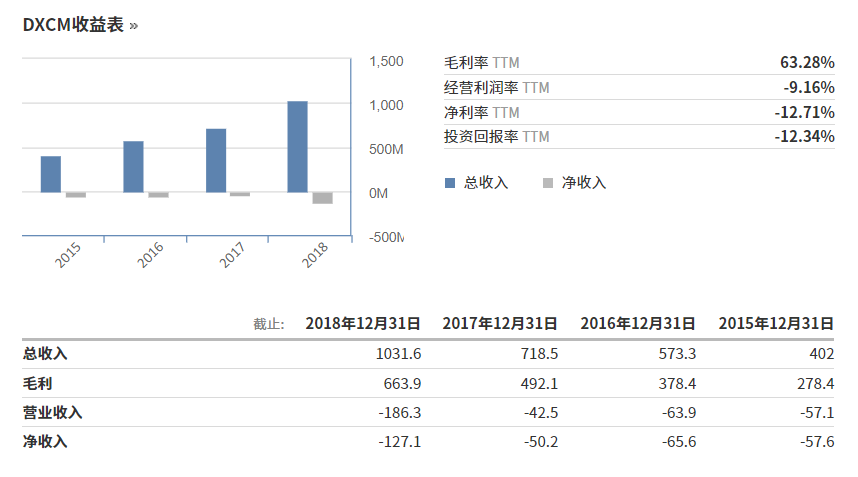Click the 2016 gray net income bar
This screenshot has height=477, width=858.
coord(159,195)
